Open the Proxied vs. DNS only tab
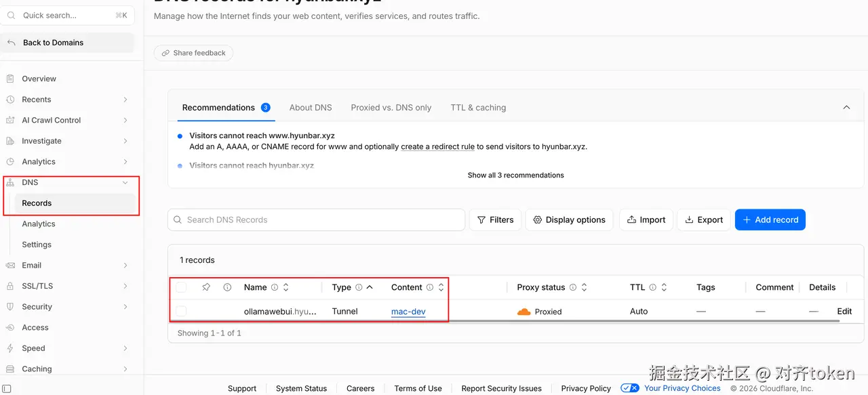This screenshot has height=395, width=868. (391, 108)
